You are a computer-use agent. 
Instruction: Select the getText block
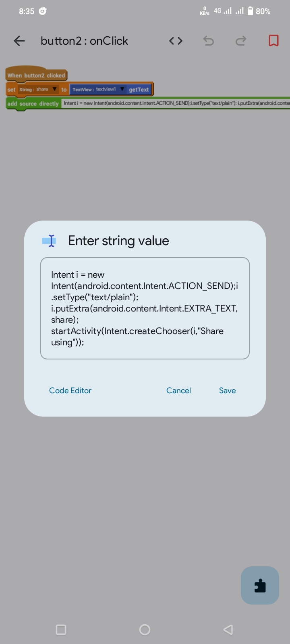(x=139, y=89)
